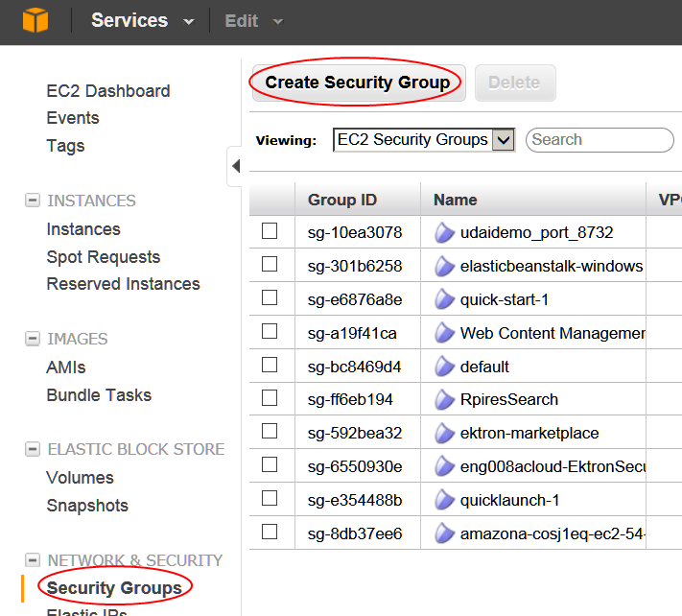
Task: Go to Reserved Instances
Action: (124, 284)
